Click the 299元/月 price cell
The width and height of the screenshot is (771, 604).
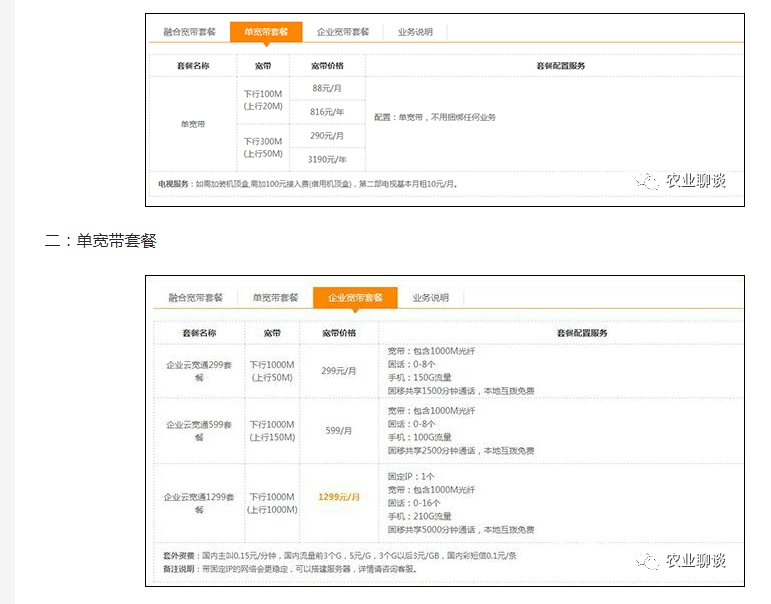tap(339, 371)
